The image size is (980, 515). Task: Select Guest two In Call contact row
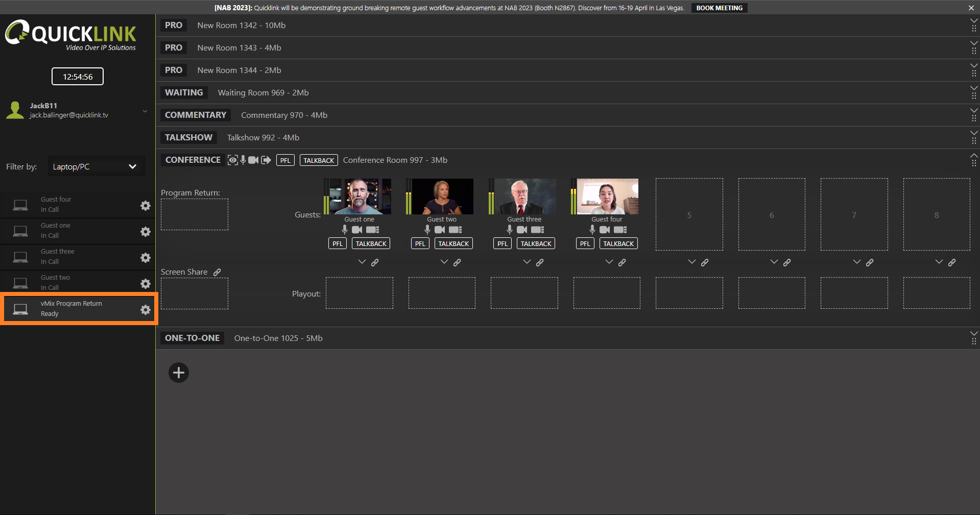(78, 283)
